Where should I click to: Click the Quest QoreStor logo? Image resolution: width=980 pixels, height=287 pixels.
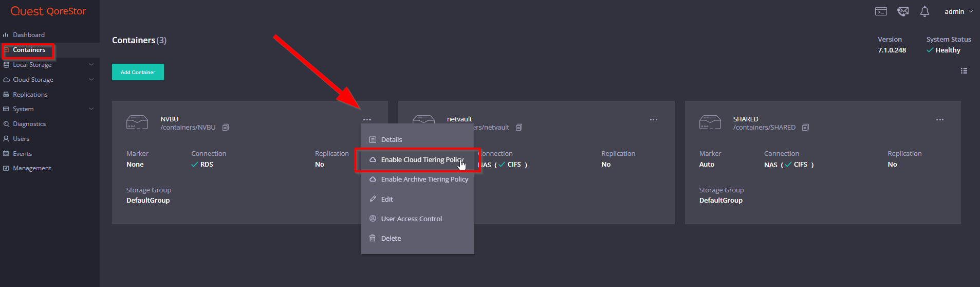pyautogui.click(x=48, y=11)
